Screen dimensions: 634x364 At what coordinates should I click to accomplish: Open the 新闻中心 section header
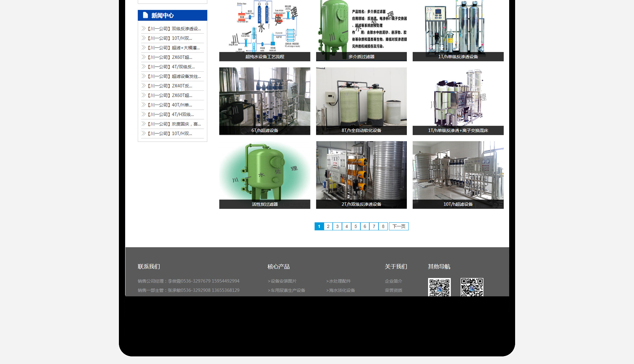(172, 15)
